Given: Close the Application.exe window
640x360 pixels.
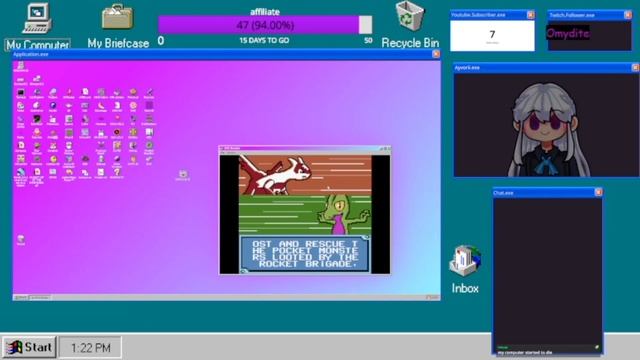Looking at the screenshot, I should pos(436,54).
